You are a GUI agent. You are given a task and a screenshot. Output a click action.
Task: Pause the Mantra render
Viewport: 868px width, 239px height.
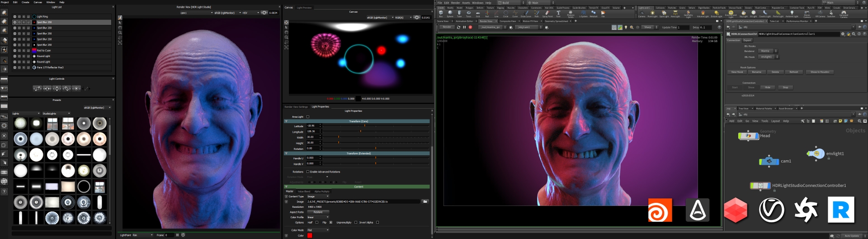pyautogui.click(x=464, y=27)
